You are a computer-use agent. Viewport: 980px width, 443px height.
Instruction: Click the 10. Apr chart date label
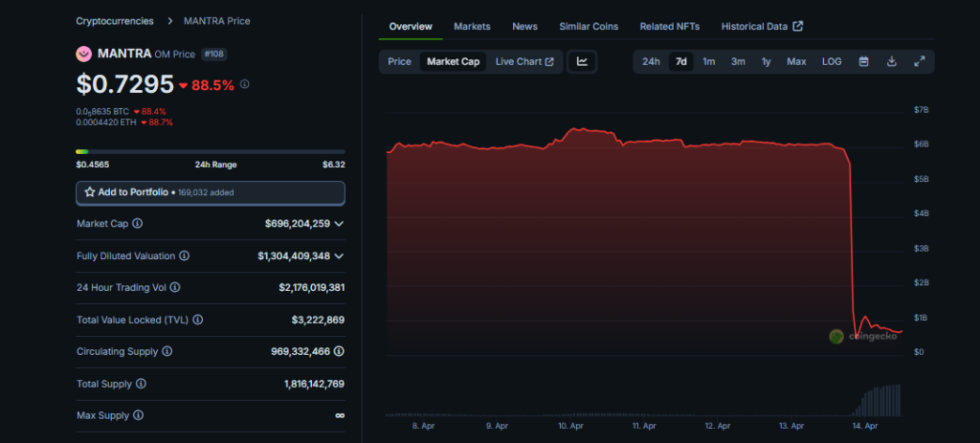tap(570, 426)
